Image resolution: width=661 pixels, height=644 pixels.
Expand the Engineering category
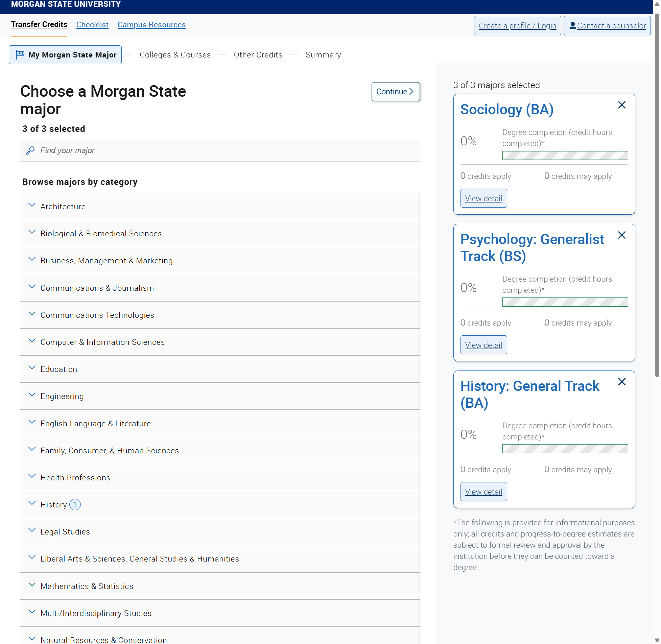[x=219, y=396]
